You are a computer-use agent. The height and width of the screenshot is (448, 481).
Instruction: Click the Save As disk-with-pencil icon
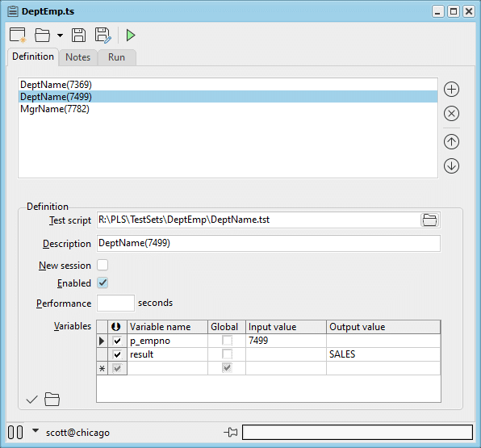[x=102, y=35]
